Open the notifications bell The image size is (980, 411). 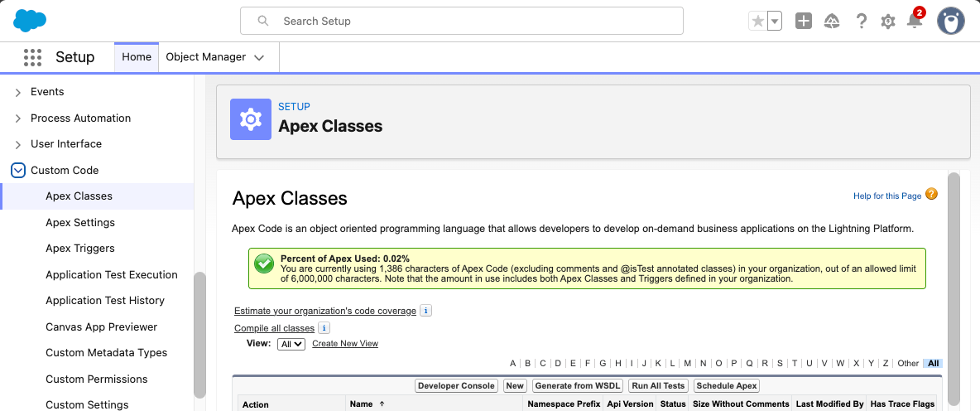pyautogui.click(x=915, y=22)
